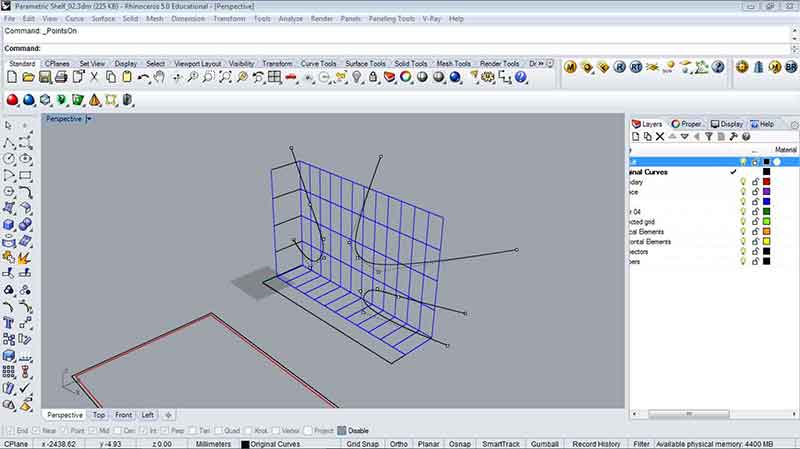The image size is (800, 449).
Task: Toggle Record History in the status bar
Action: pyautogui.click(x=596, y=444)
